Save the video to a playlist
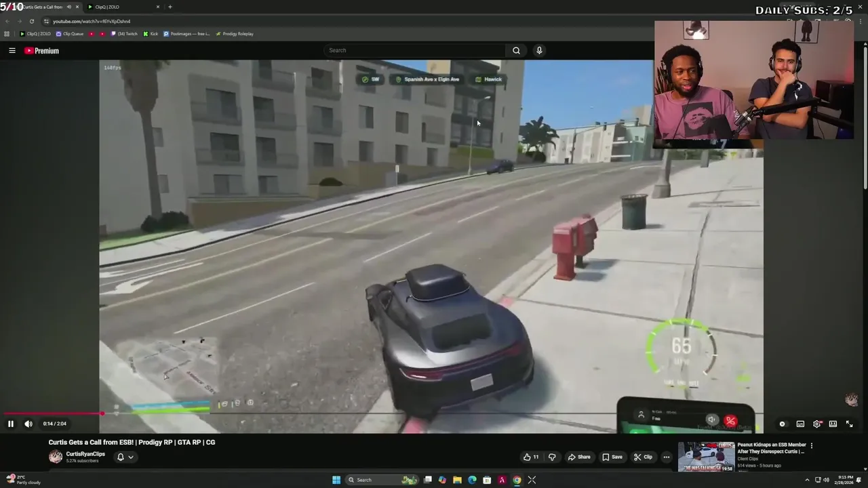868x488 pixels. [x=612, y=457]
